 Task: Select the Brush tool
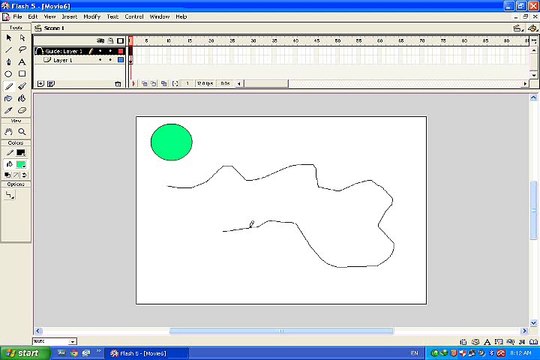click(22, 86)
